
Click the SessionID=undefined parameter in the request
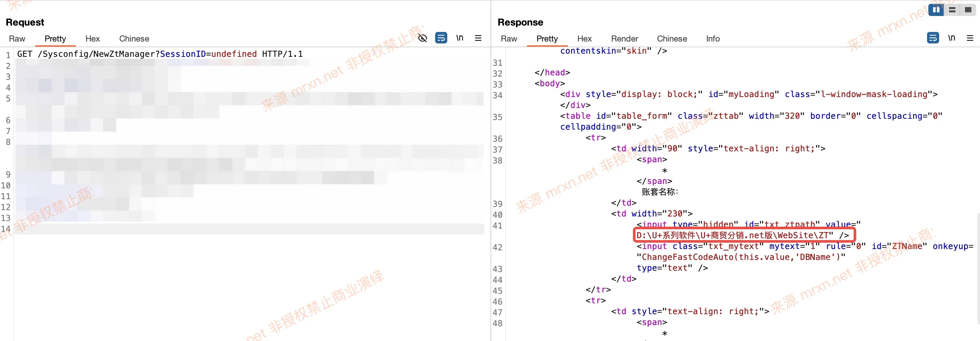pyautogui.click(x=209, y=54)
